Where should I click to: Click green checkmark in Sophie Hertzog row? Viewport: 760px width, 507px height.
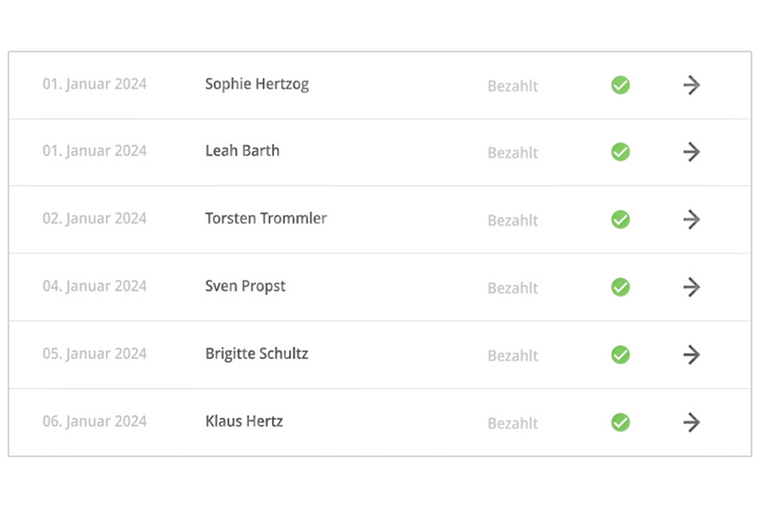[620, 85]
